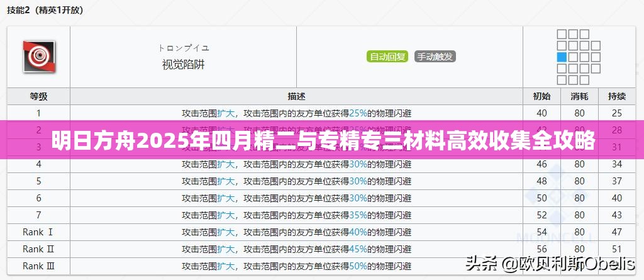Click the 35% value in level 7 row
Viewport: 644px width, 280px height.
click(358, 215)
